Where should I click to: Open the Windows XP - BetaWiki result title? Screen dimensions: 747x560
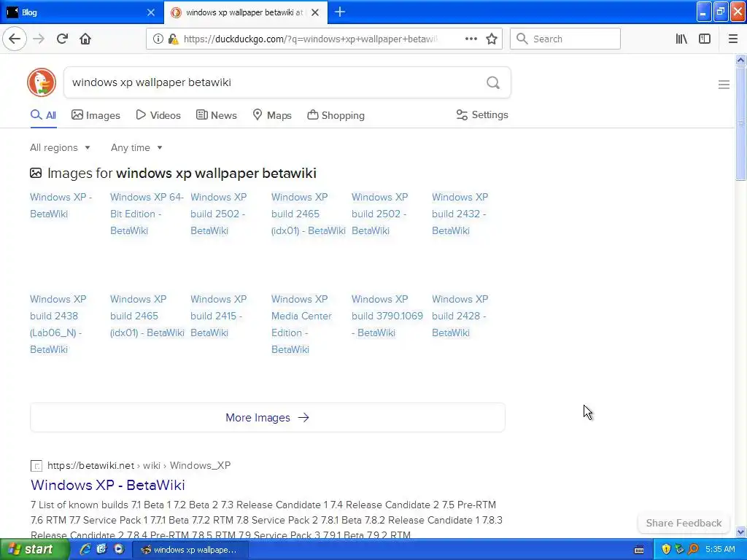coord(108,485)
